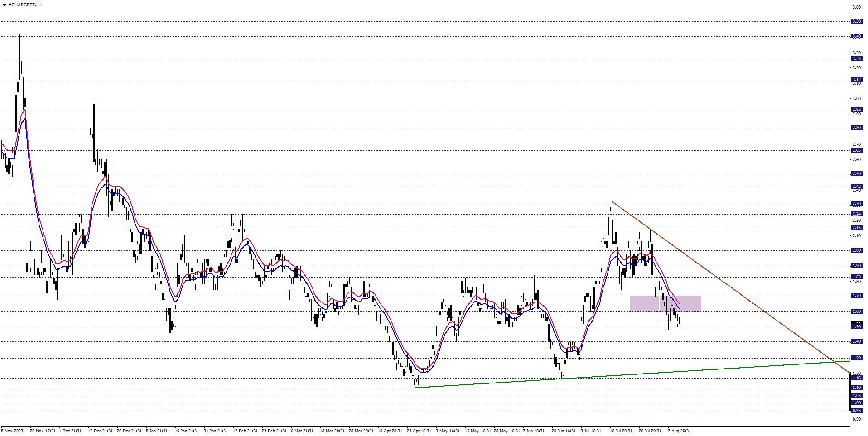Click the 3.50 price level label
The width and height of the screenshot is (868, 436).
pyautogui.click(x=857, y=21)
